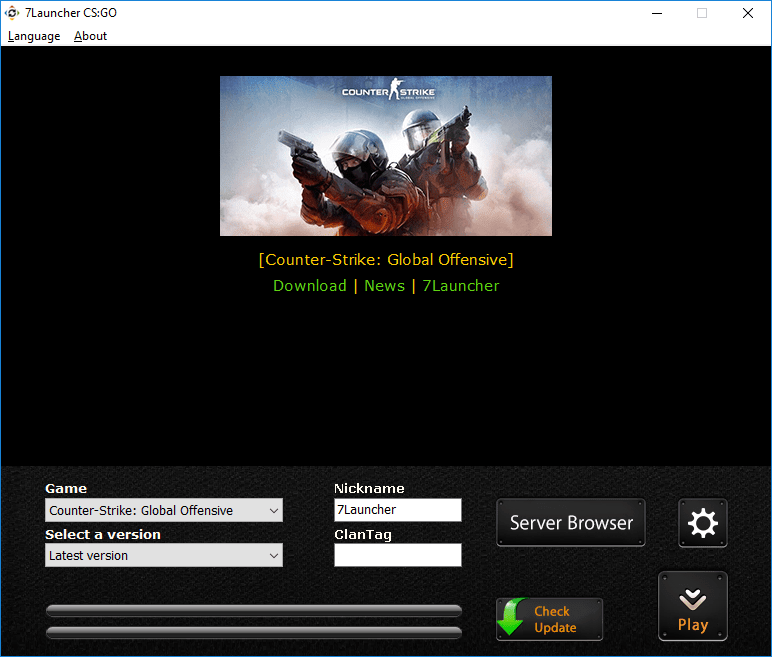
Task: Focus the ClanTag input field
Action: click(398, 555)
